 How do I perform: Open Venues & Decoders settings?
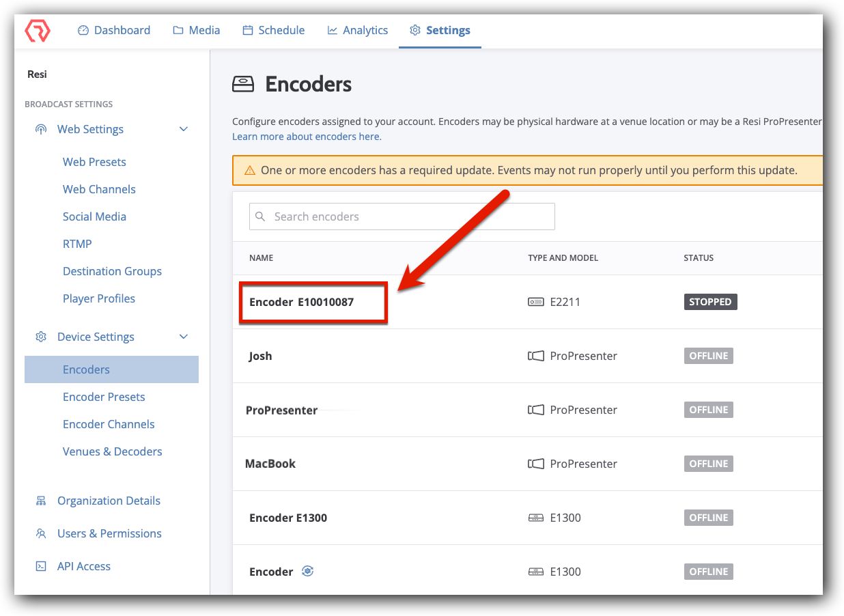112,451
